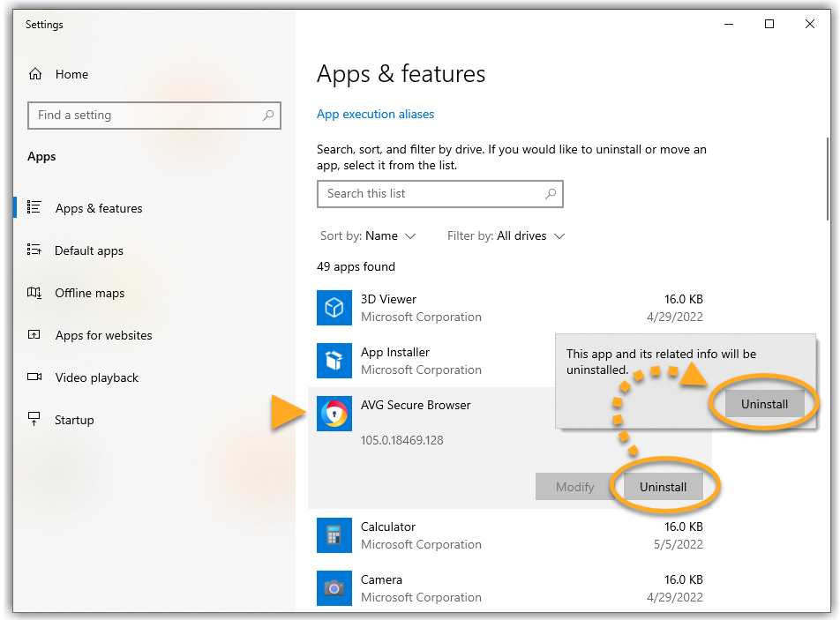The image size is (840, 620).
Task: Open App execution aliases link
Action: [375, 114]
